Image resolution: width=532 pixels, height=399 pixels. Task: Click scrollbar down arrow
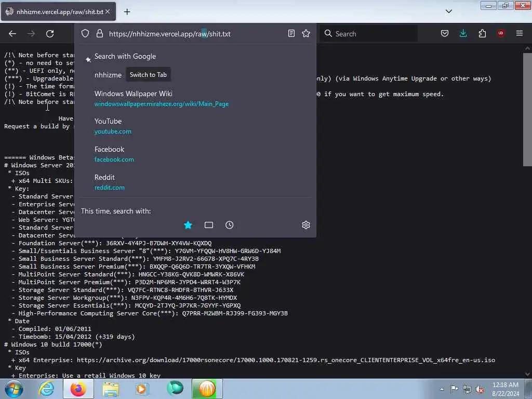click(527, 374)
